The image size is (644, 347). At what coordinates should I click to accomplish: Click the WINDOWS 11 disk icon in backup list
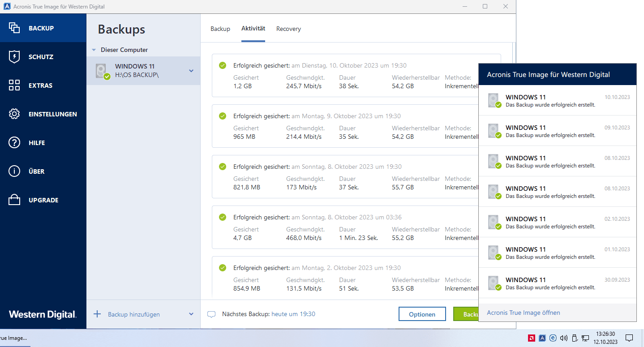103,71
